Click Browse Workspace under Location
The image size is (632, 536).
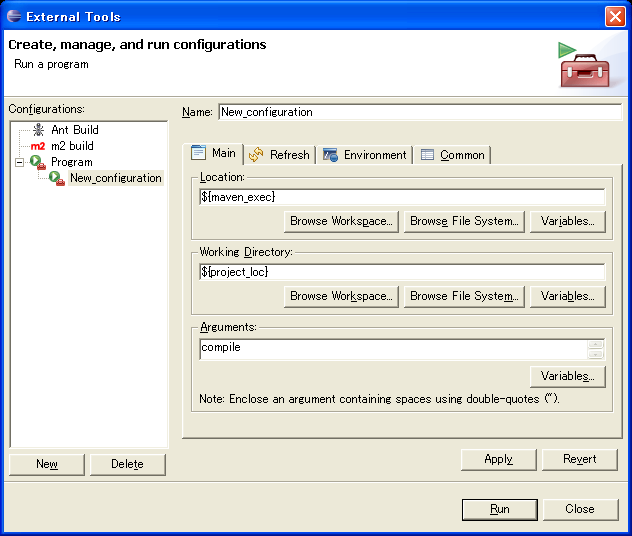pos(341,221)
